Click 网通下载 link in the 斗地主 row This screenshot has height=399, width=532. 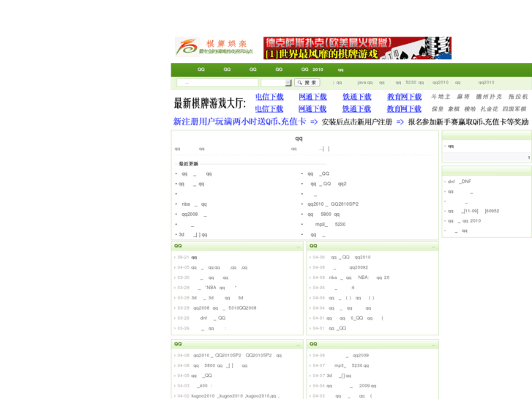pos(312,97)
